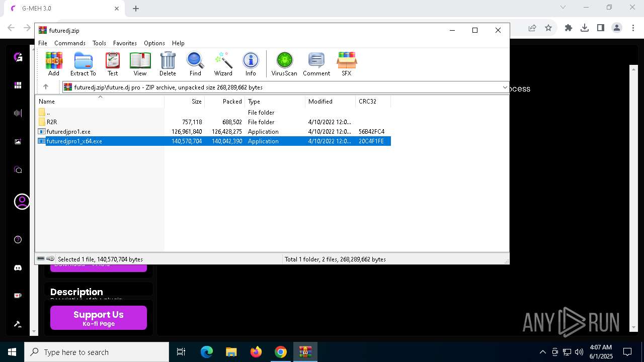Open the Commands menu
Screen dimensions: 644x362
[70, 43]
